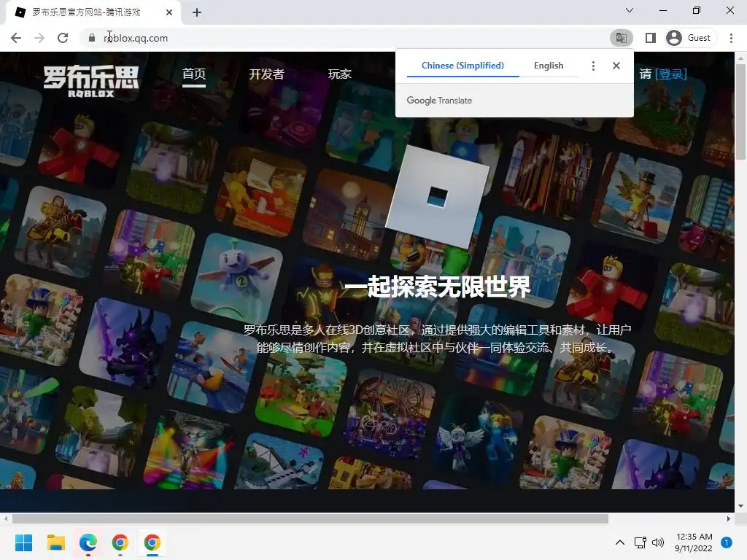Close the 罗布乐思 browser tab
Screen dimensions: 747x560
[169, 12]
